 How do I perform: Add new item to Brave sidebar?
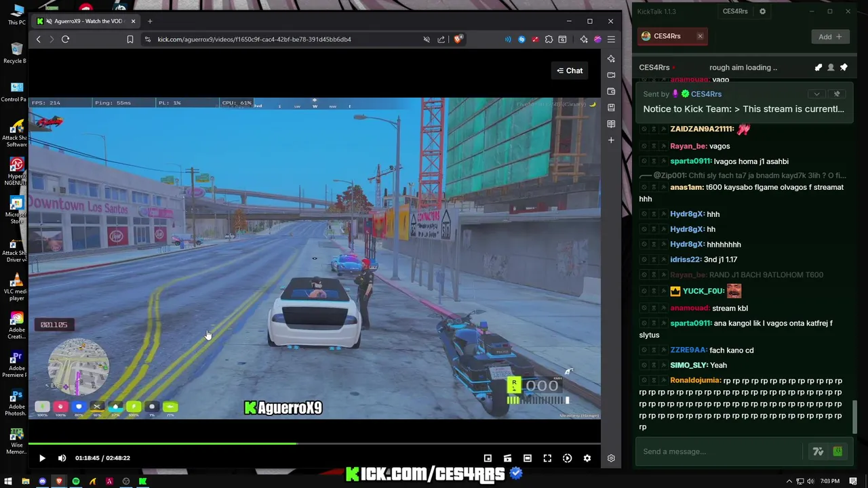[x=611, y=140]
